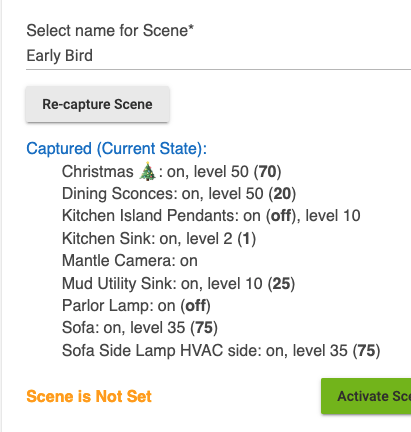Click the Parlor Lamp: on line
This screenshot has height=432, width=411.
pyautogui.click(x=136, y=306)
